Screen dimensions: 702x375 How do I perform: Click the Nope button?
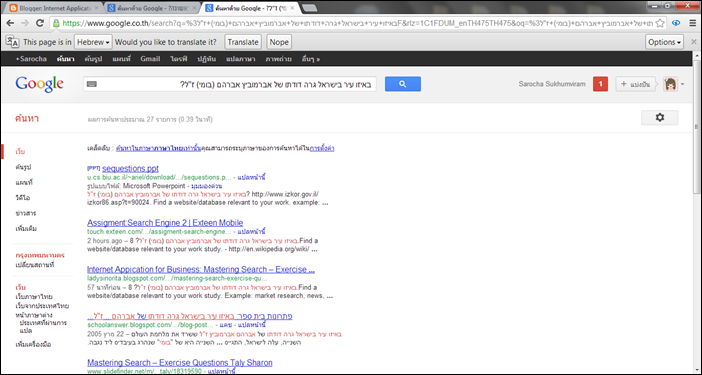tap(279, 42)
